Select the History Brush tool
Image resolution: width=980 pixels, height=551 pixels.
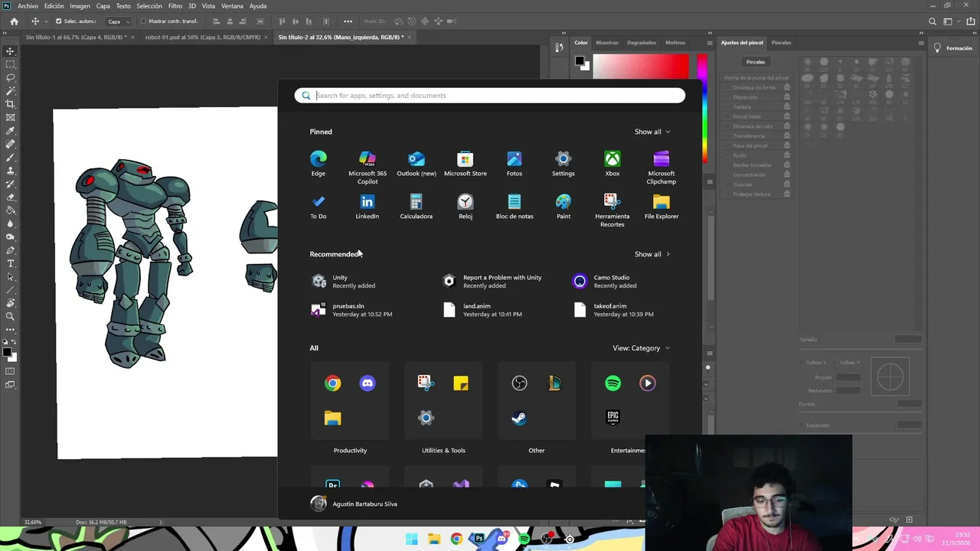pos(10,184)
